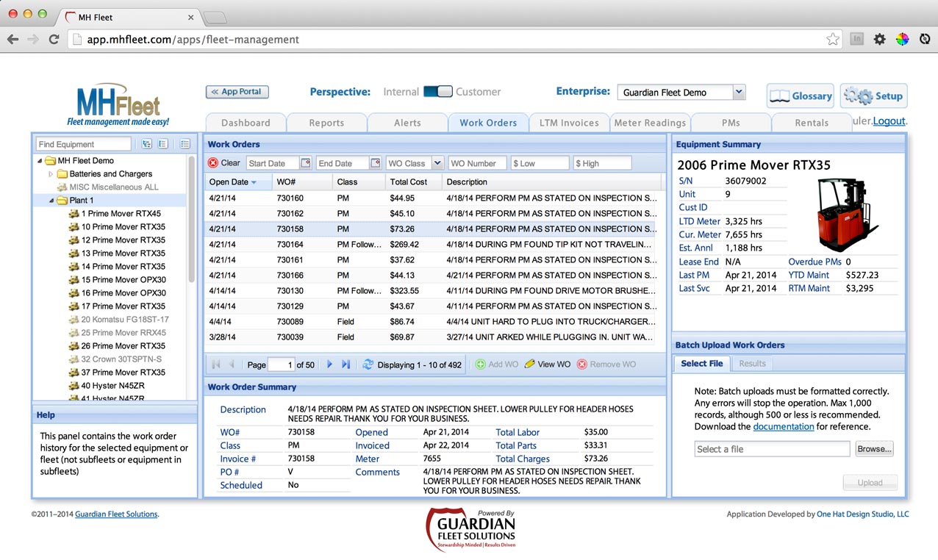Click the Chrome settings gear extension icon

pos(879,40)
